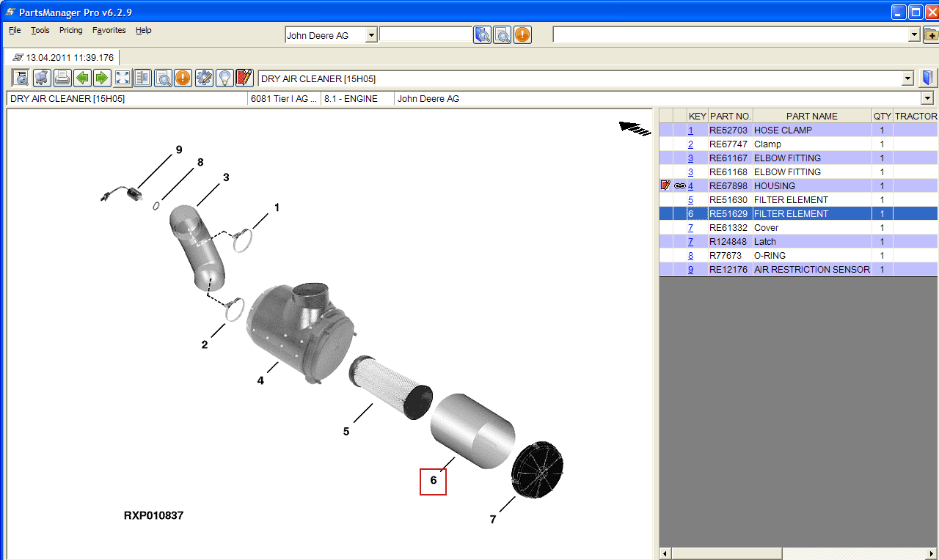Open the Favorites menu
939x560 pixels.
tap(109, 30)
